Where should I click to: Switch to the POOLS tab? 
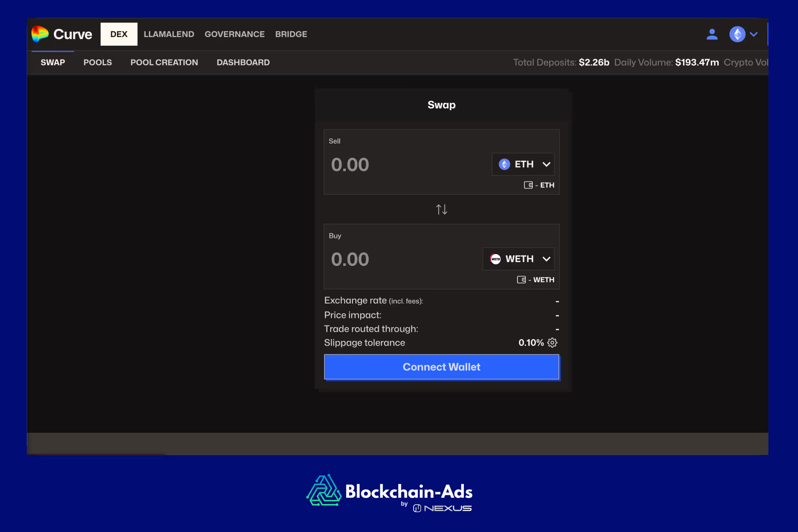(97, 62)
